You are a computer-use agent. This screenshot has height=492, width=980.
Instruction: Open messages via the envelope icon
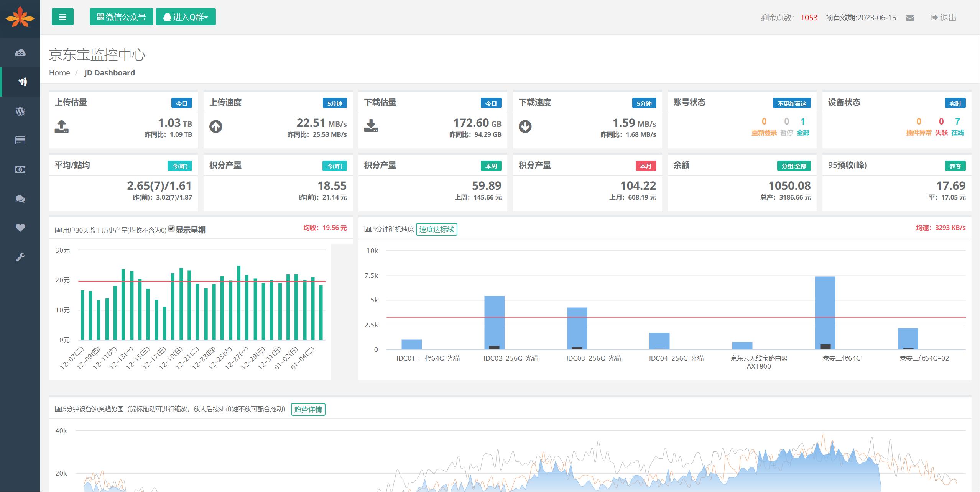pos(910,17)
